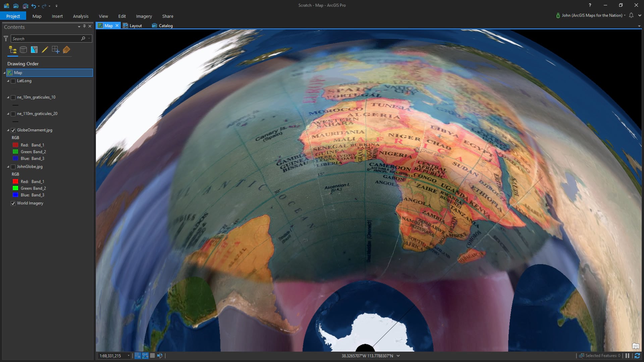Open the notifications bell
The image size is (644, 362).
click(x=631, y=15)
